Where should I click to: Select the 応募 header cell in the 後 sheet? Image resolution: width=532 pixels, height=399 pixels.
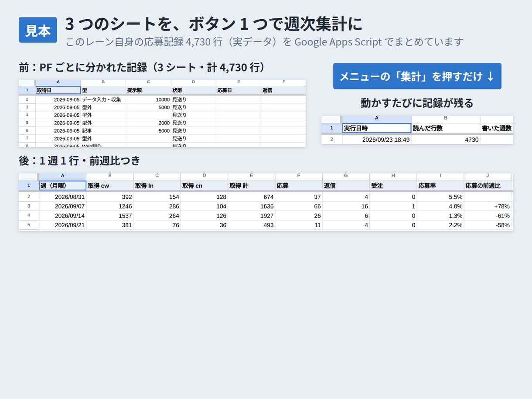[x=299, y=186]
